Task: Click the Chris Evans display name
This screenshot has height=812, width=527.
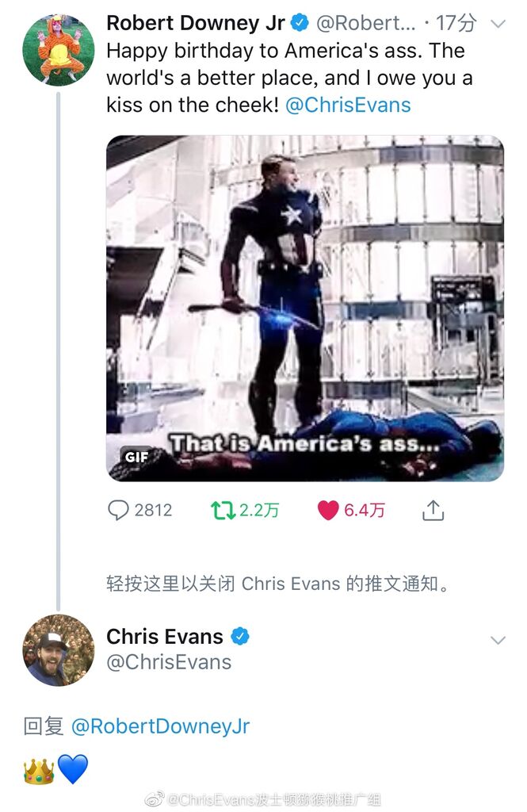Action: [x=165, y=637]
